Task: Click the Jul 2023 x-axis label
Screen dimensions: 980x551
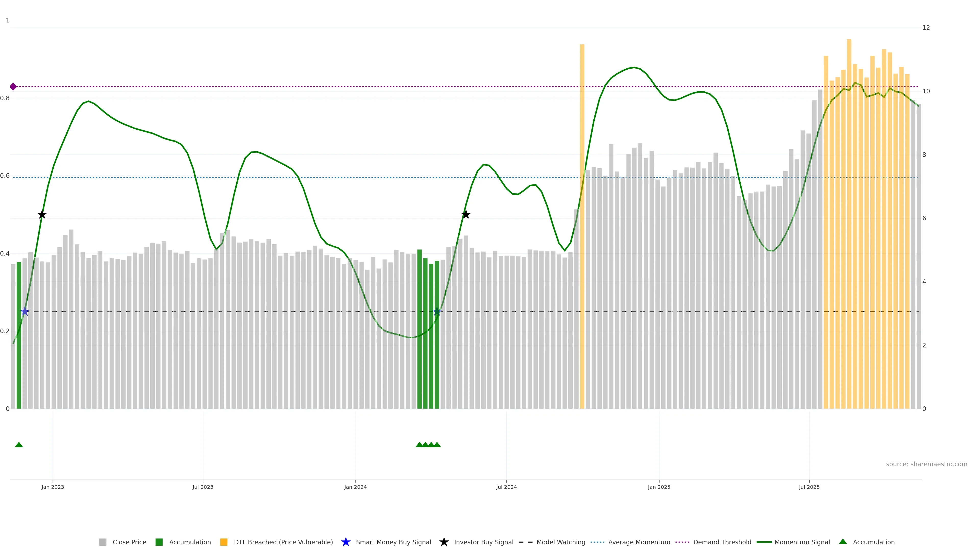Action: [x=203, y=487]
